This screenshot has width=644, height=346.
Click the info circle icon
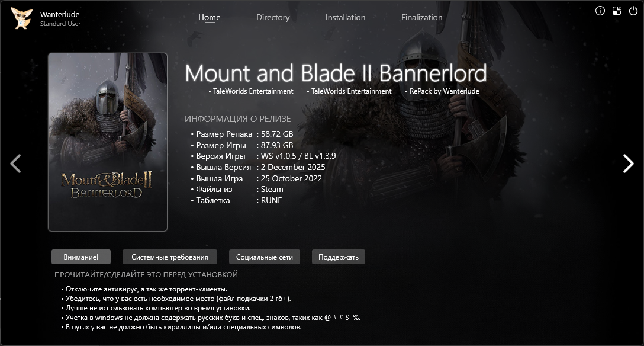point(600,11)
